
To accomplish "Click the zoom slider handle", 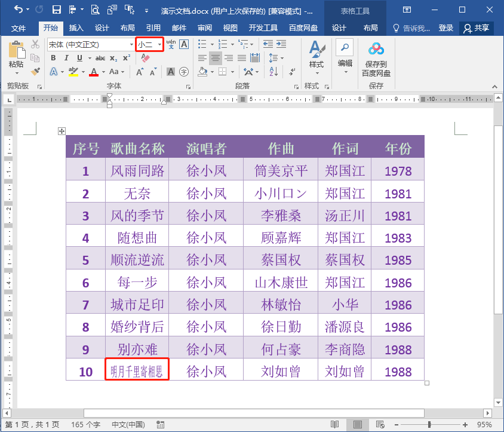I will (x=429, y=425).
